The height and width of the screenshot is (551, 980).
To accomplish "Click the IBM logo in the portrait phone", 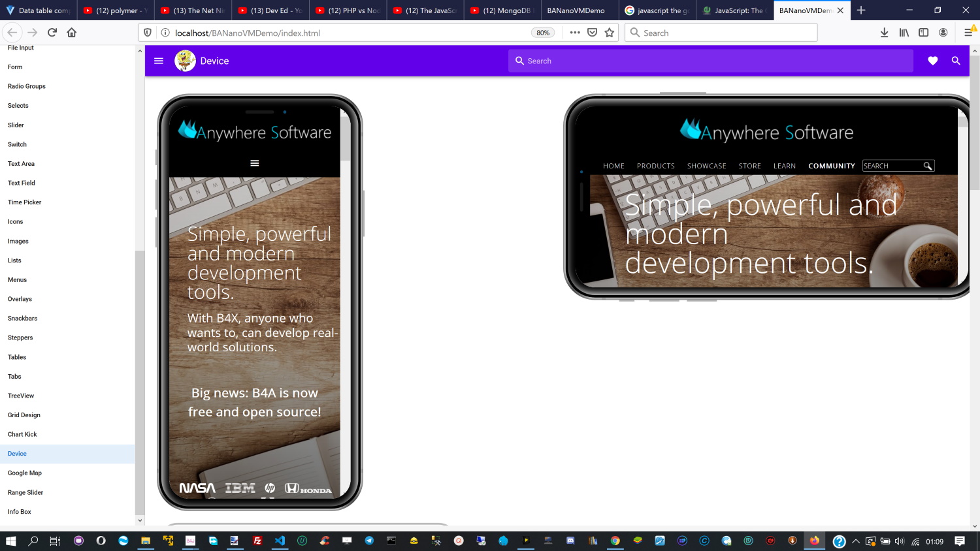I will (240, 488).
